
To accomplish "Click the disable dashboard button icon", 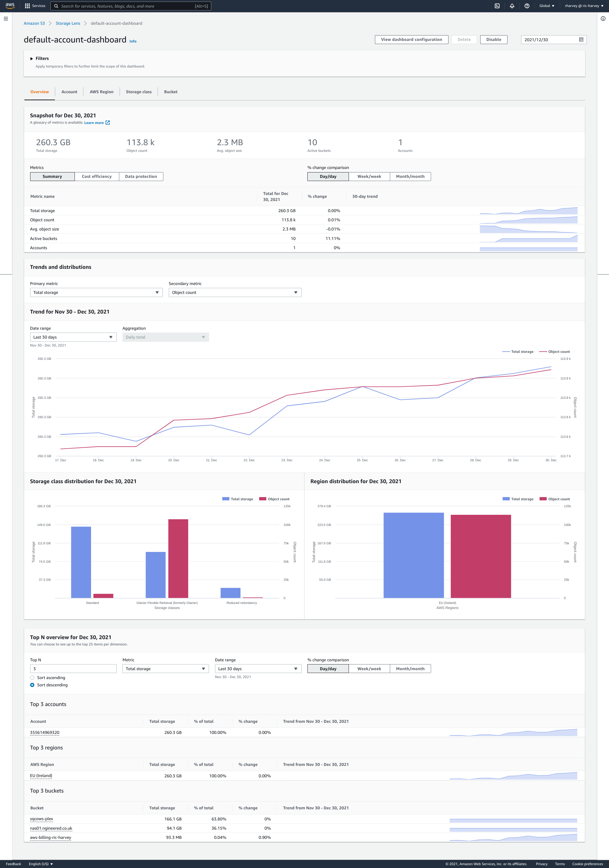I will (494, 40).
